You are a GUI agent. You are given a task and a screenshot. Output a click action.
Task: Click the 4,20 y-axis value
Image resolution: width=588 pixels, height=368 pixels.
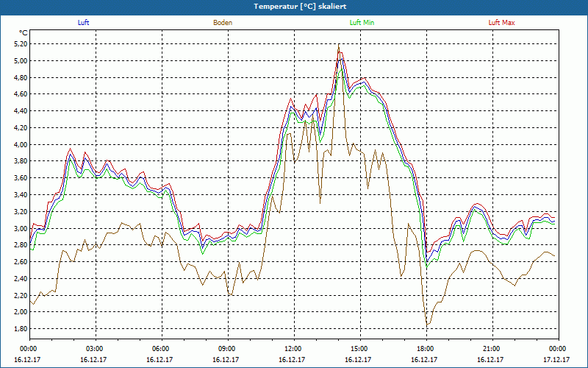tap(21, 128)
